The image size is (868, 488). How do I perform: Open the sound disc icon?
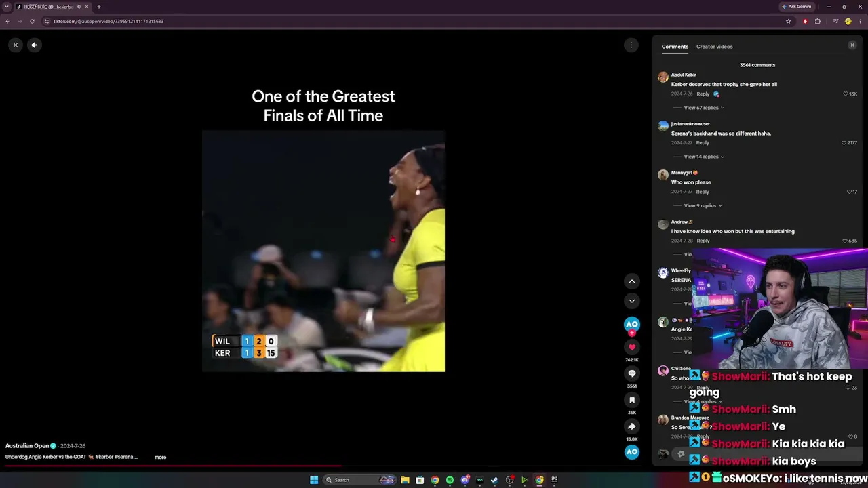tap(632, 452)
